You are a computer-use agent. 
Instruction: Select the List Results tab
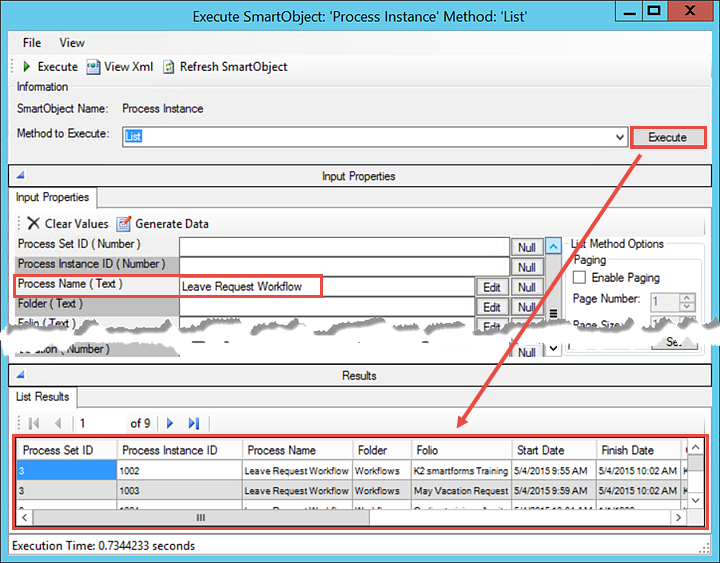point(42,397)
